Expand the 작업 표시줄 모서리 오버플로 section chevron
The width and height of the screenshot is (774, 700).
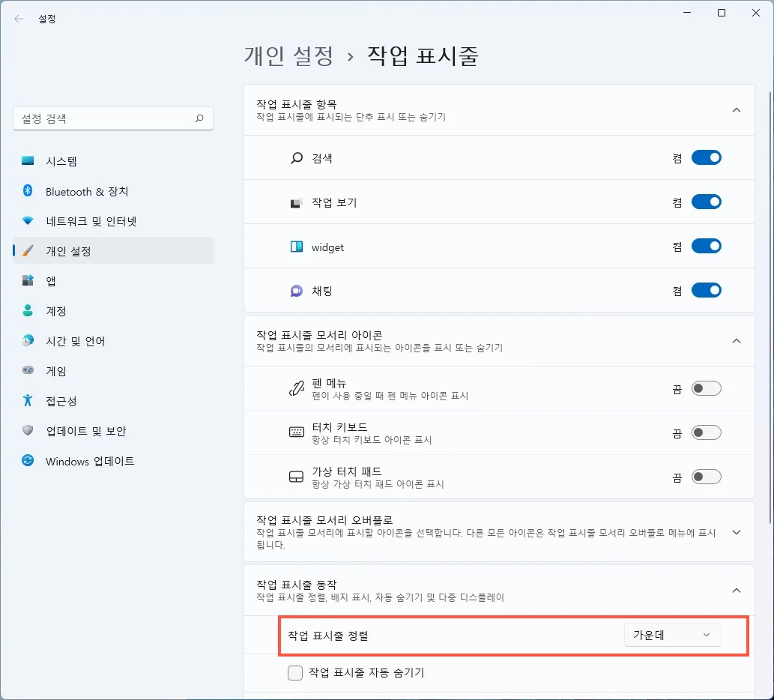tap(736, 532)
